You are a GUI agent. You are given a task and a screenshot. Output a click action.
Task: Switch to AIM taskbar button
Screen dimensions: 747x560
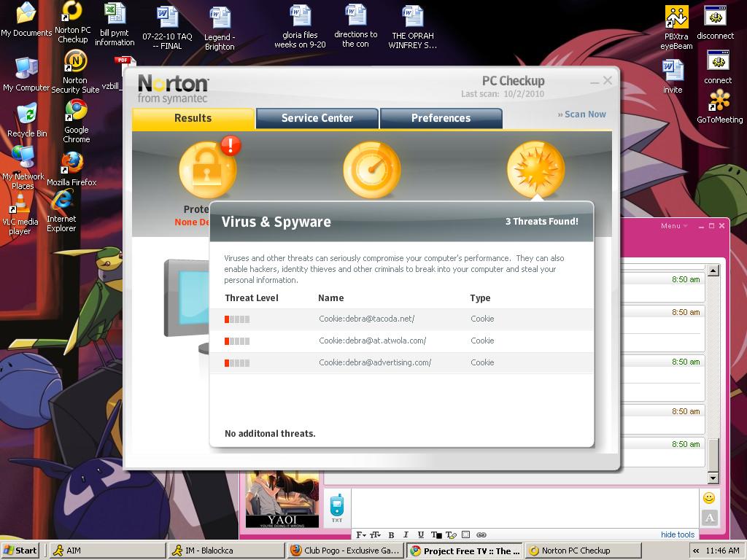click(108, 551)
